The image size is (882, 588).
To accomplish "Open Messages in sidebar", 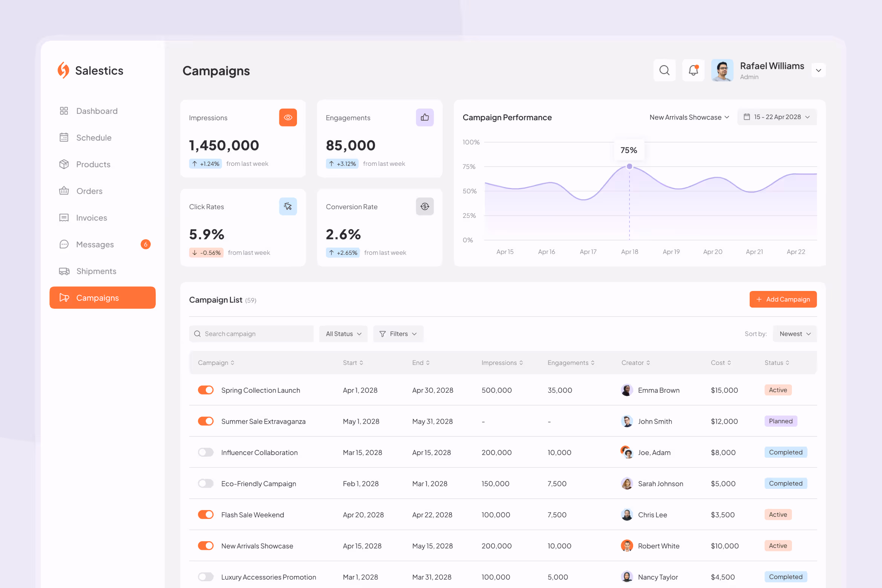I will point(95,244).
